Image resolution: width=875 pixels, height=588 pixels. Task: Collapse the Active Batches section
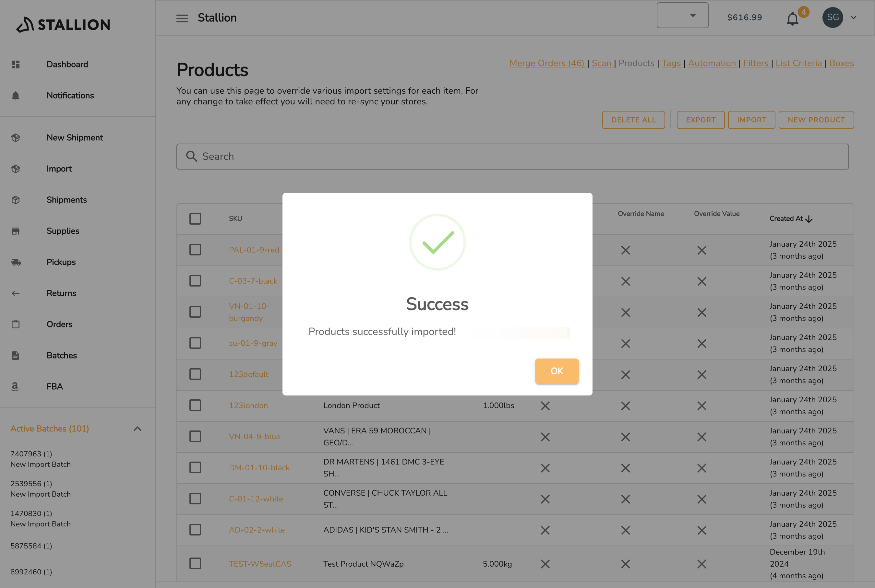(138, 429)
